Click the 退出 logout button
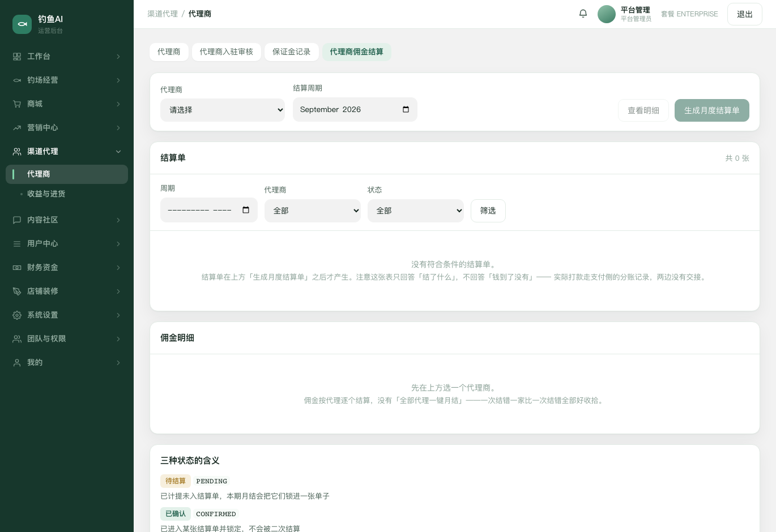The height and width of the screenshot is (532, 776). point(745,14)
